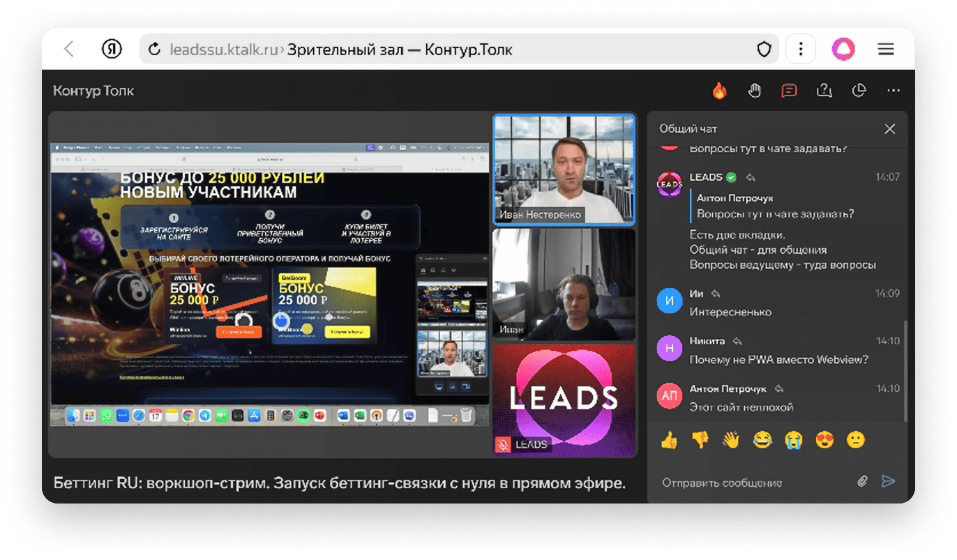Click the Общий чат heading
The height and width of the screenshot is (560, 957).
[688, 129]
